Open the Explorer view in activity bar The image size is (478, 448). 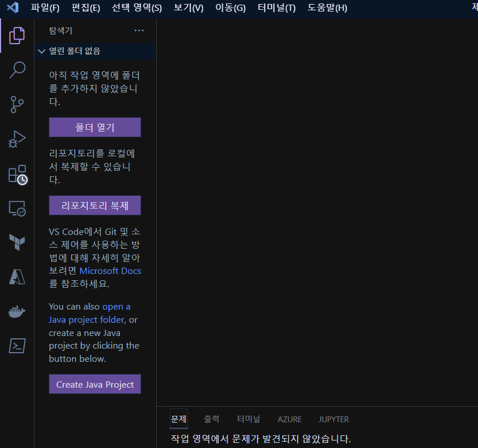click(x=17, y=36)
